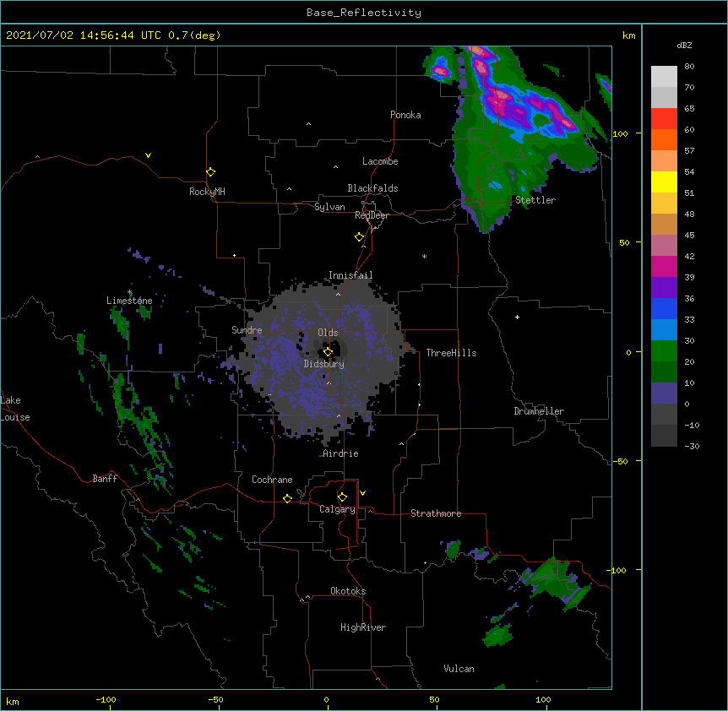Screen dimensions: 728x711
Task: Click the Blackfalds city label
Action: (x=372, y=188)
